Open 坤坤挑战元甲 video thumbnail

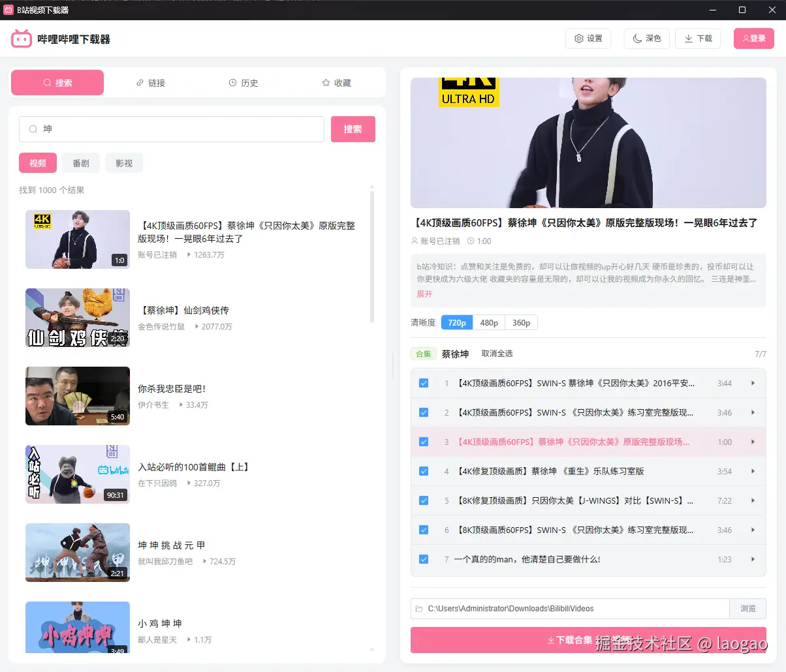[x=78, y=553]
